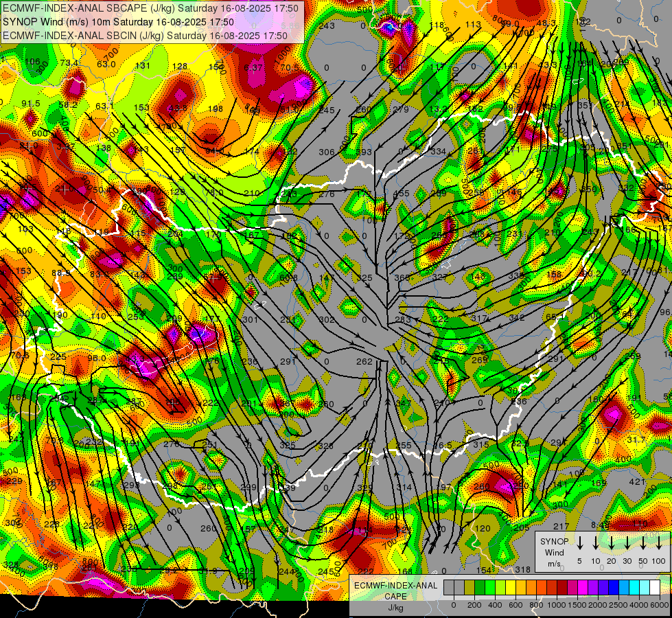The image size is (672, 618).
Task: Click the map value '393'
Action: 364,152
